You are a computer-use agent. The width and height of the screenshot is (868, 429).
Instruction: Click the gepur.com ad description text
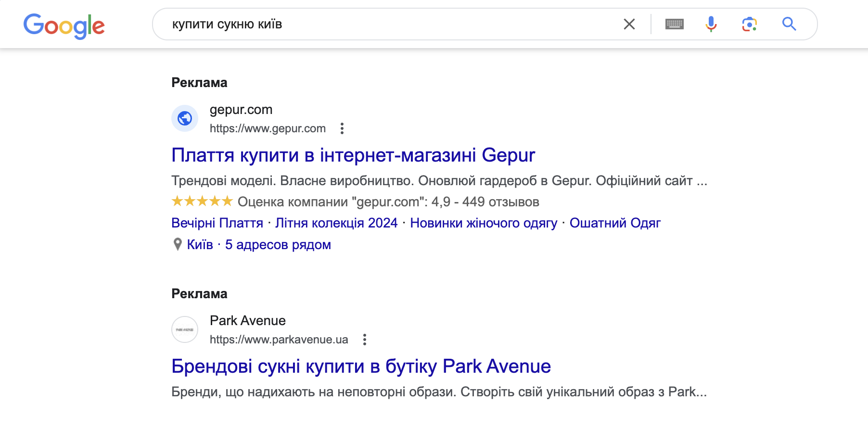(439, 181)
